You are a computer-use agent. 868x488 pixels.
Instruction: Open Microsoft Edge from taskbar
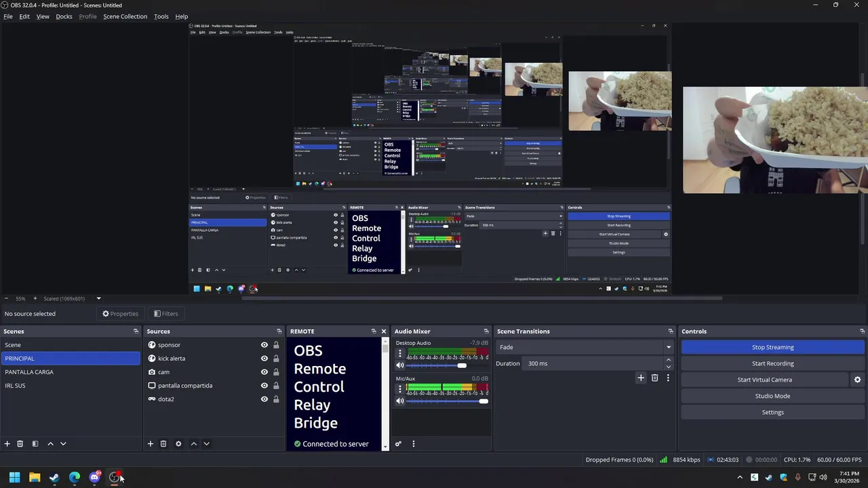point(75,477)
